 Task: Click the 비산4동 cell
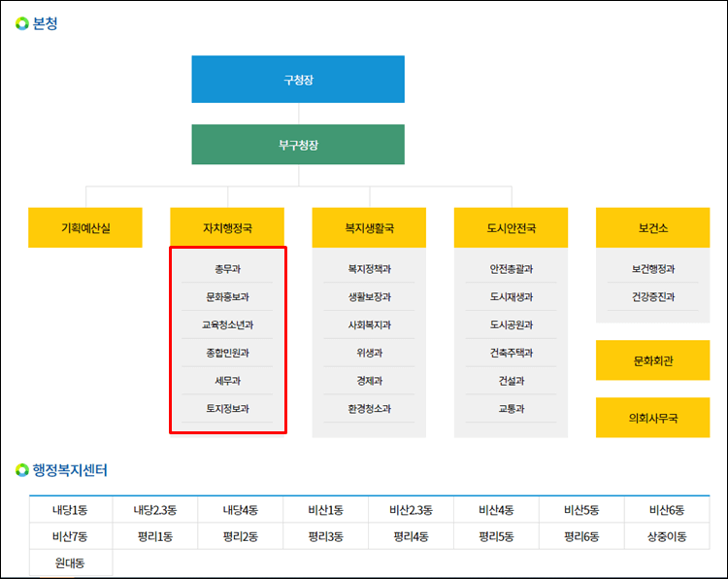496,510
